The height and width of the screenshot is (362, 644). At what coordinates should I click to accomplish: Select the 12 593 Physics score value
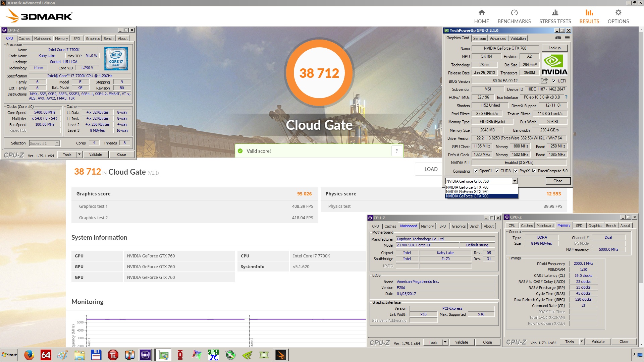coord(553,194)
